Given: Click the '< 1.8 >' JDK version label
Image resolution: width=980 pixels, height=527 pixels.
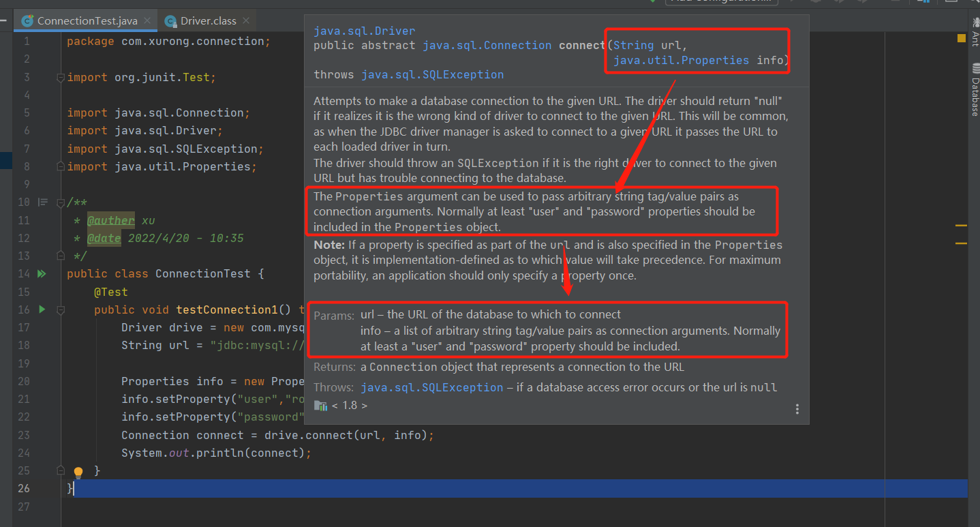Looking at the screenshot, I should tap(350, 406).
